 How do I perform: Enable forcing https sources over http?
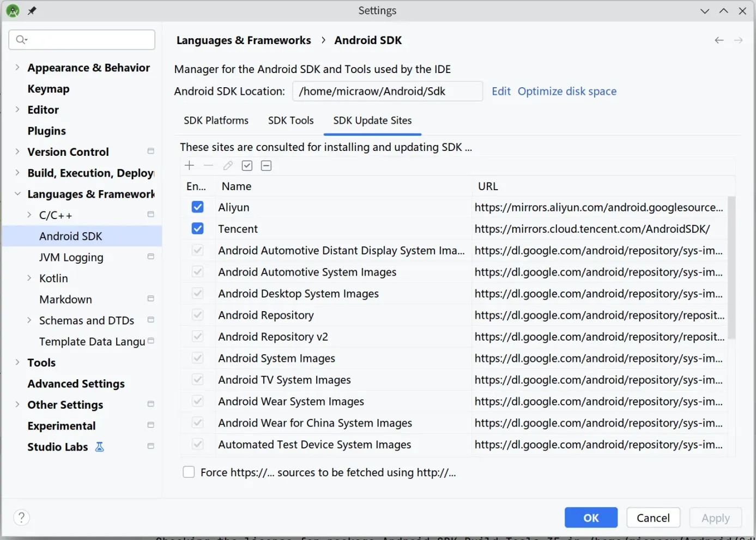pos(188,472)
